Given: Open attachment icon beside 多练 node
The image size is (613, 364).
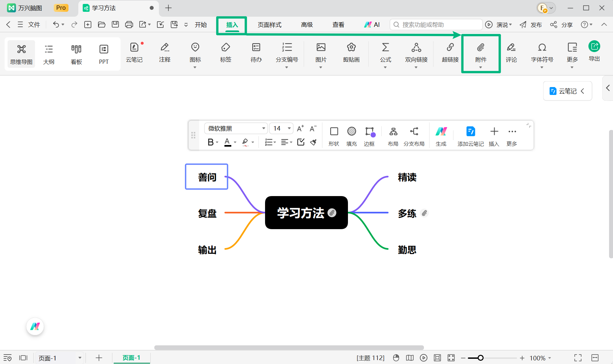Looking at the screenshot, I should pos(424,213).
